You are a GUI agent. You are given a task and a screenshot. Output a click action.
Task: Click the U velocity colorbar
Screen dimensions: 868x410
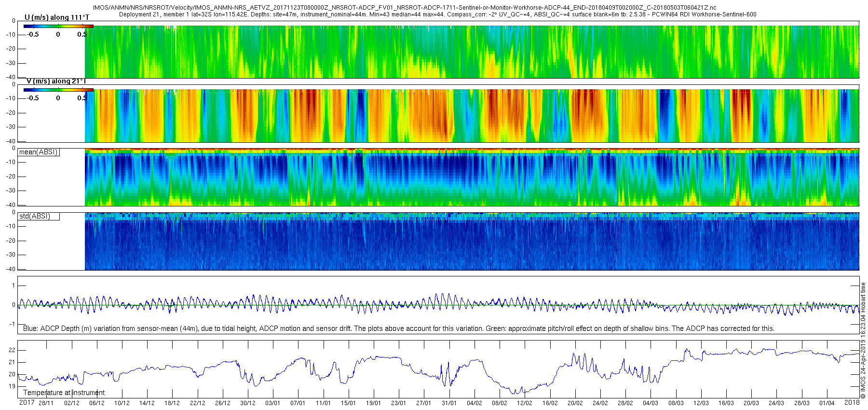point(58,26)
